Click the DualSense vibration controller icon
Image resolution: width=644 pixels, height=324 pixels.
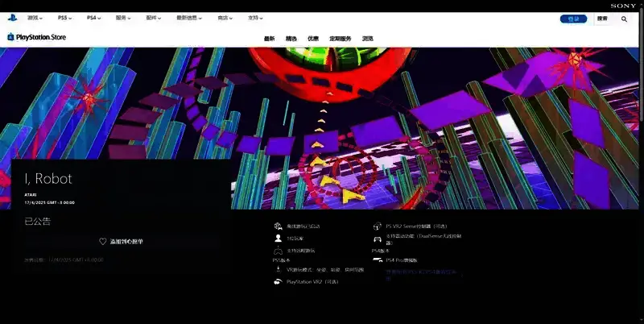tap(377, 239)
